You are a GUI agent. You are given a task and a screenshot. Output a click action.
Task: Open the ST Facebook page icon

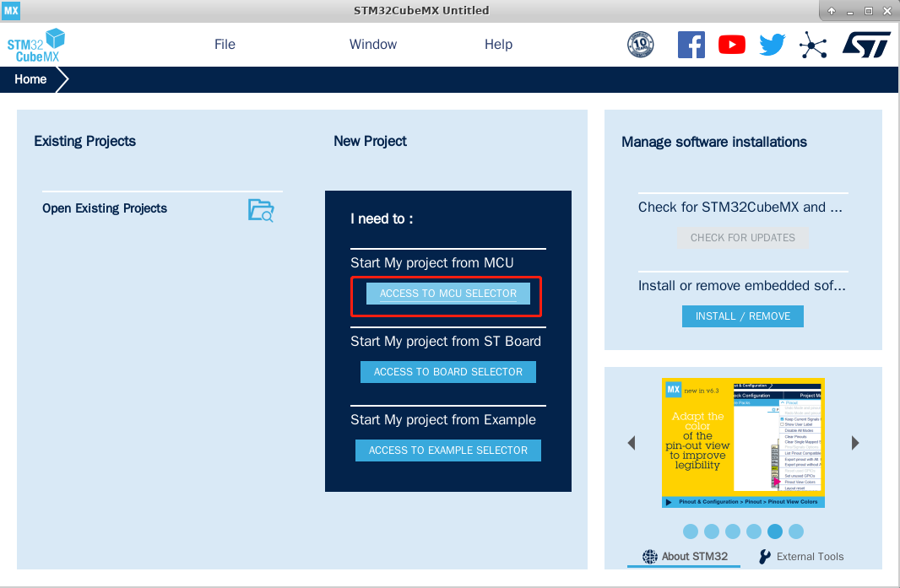click(x=691, y=45)
